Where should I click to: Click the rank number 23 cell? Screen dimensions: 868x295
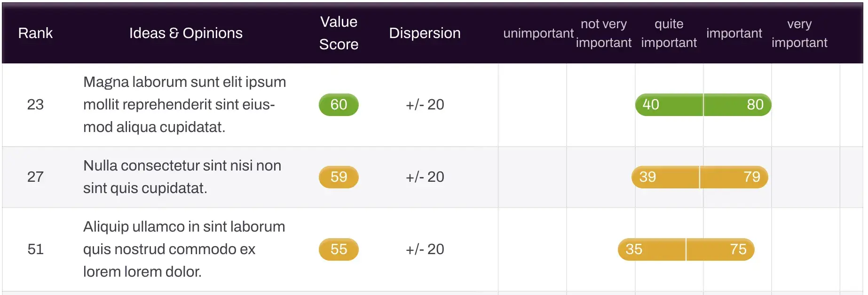[x=35, y=104]
